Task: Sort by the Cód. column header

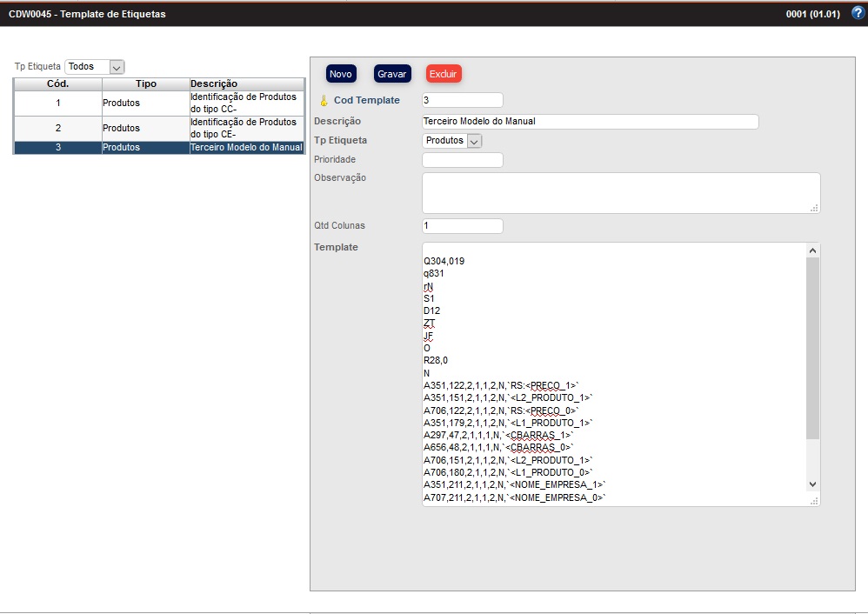Action: 57,84
